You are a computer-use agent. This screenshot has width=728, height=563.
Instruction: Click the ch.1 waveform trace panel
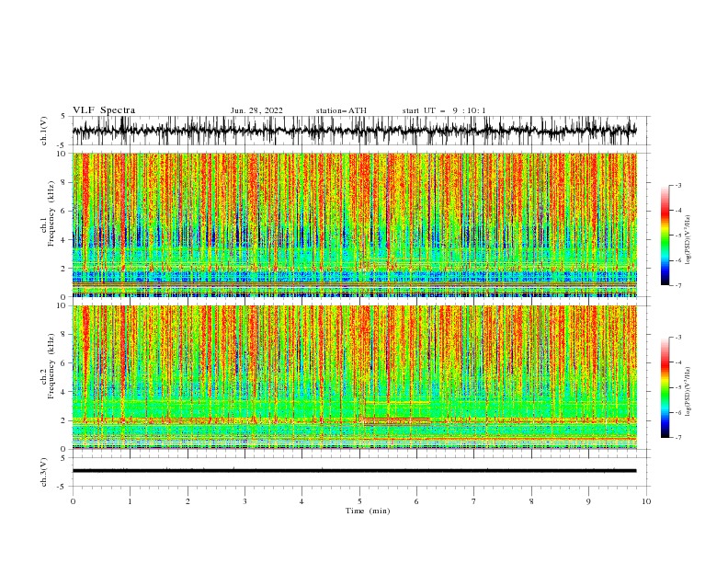tap(361, 131)
